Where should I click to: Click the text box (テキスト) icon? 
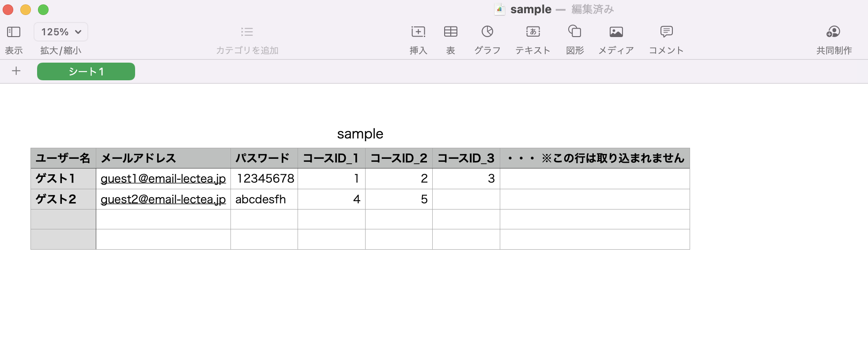click(x=533, y=32)
